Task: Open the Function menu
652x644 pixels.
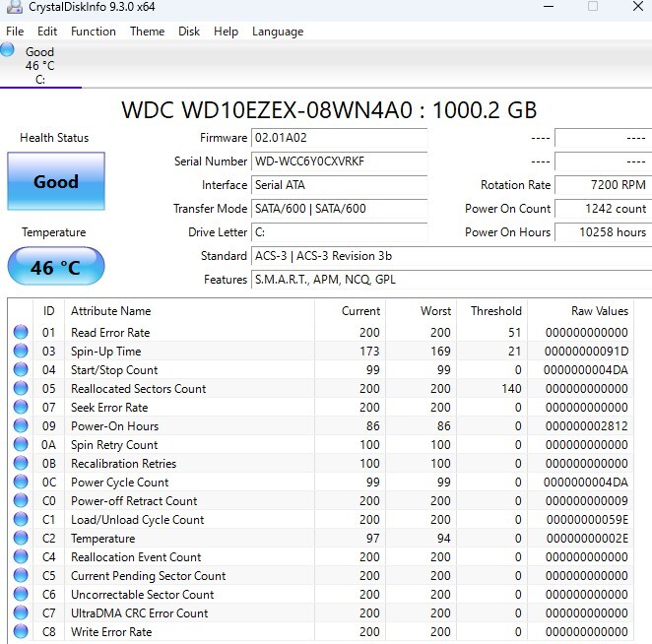Action: (94, 32)
